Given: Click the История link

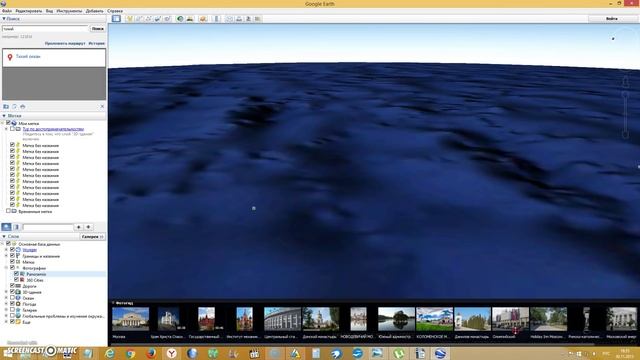Looking at the screenshot, I should 97,43.
